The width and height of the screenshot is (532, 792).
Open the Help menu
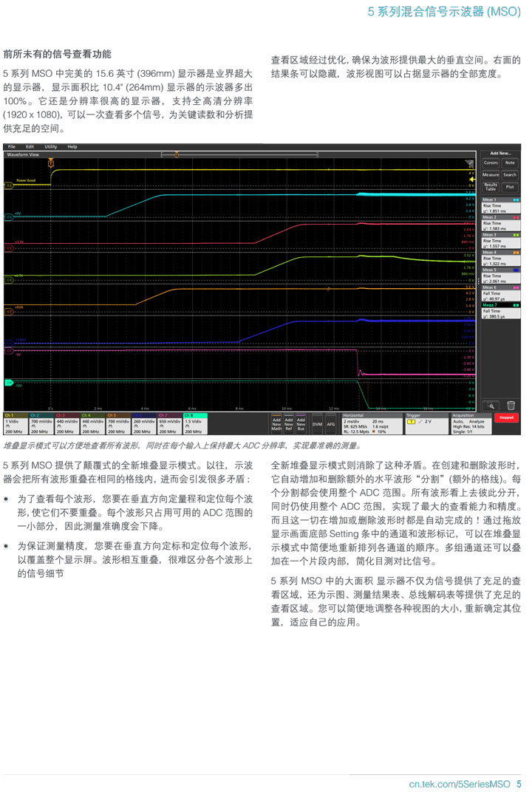tap(72, 146)
